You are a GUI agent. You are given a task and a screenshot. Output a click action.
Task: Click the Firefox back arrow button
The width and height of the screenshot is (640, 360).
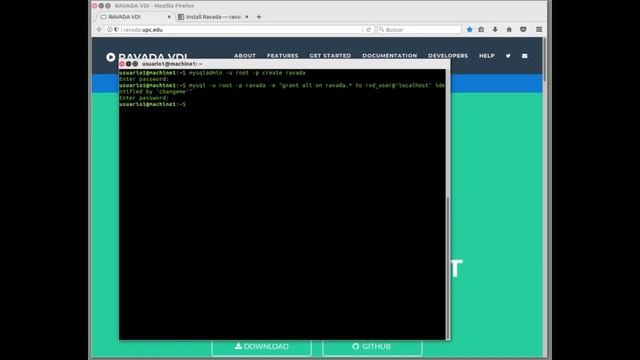tap(99, 29)
